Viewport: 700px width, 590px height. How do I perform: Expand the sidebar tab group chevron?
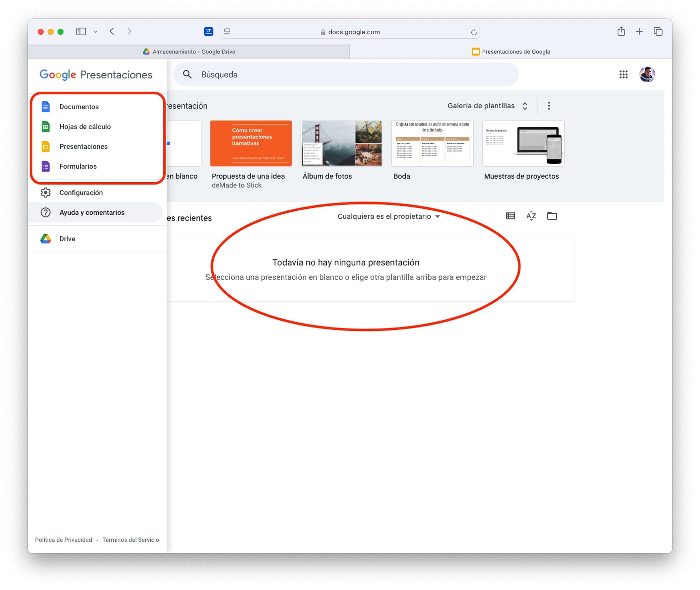click(x=96, y=32)
